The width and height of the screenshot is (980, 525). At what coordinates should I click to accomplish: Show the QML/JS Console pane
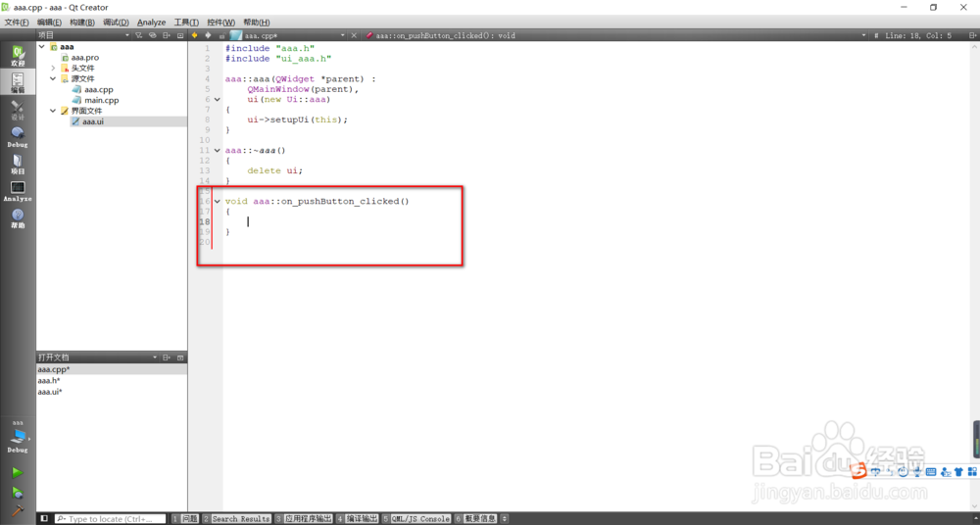[x=416, y=519]
